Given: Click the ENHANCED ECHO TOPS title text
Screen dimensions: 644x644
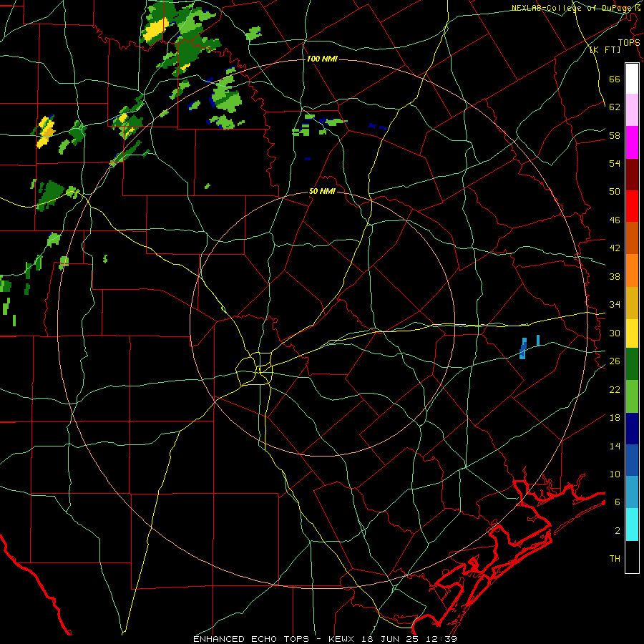Looking at the screenshot, I should pyautogui.click(x=251, y=639).
